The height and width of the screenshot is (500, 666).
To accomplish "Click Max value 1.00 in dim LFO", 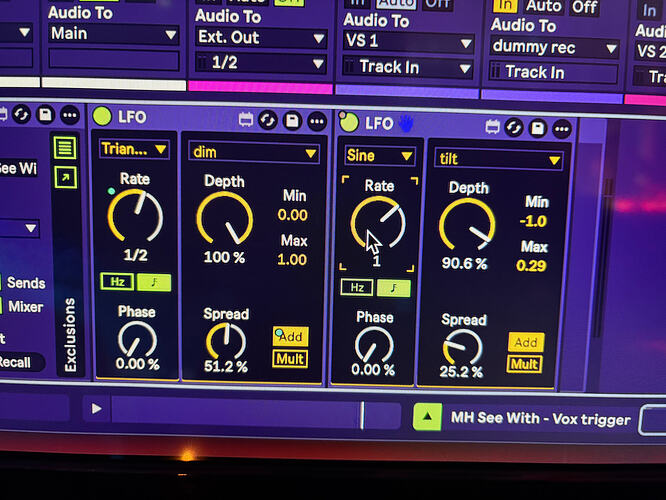I will (292, 260).
